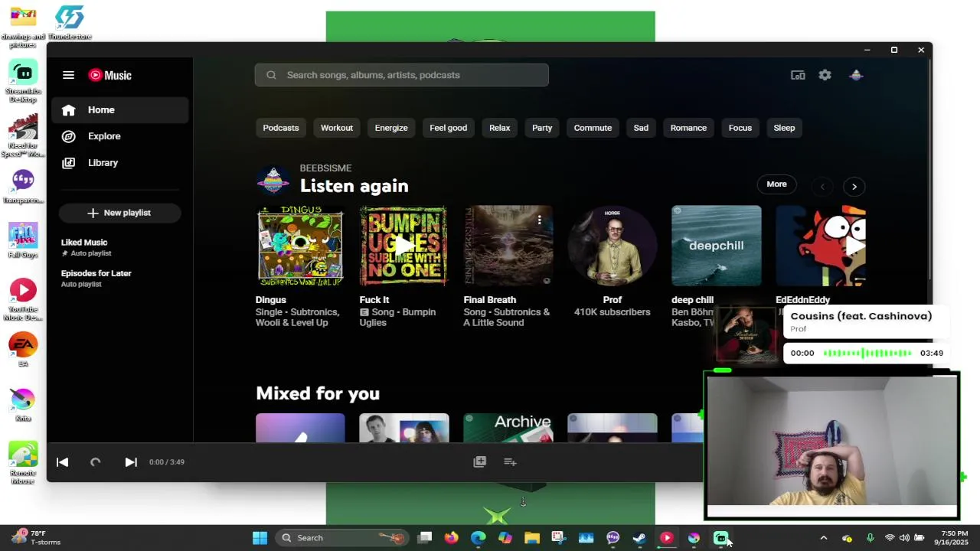
Task: Select the Party chip
Action: point(542,128)
